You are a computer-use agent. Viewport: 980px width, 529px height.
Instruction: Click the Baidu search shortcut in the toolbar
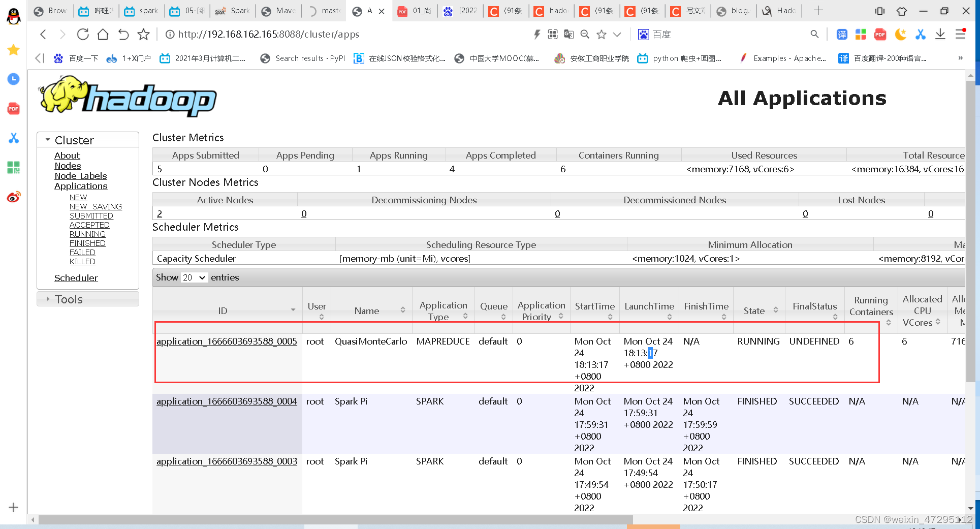(654, 34)
